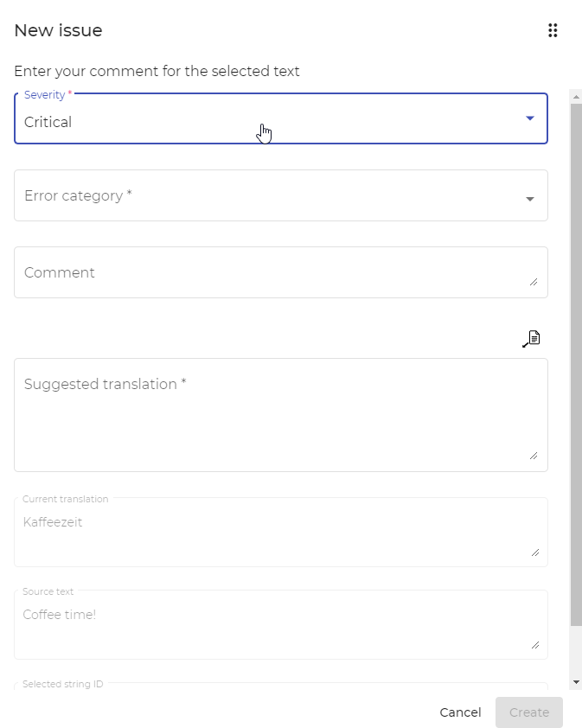Click the Create button
This screenshot has width=582, height=728.
[x=529, y=712]
